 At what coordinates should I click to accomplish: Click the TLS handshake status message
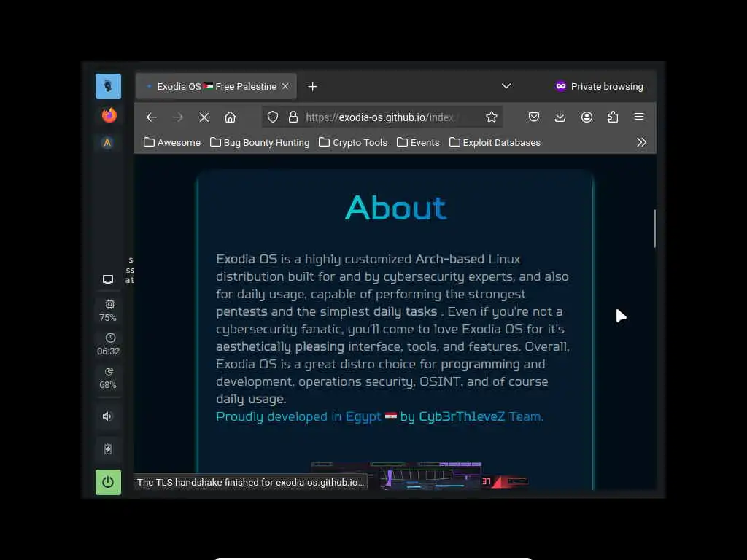pos(251,483)
